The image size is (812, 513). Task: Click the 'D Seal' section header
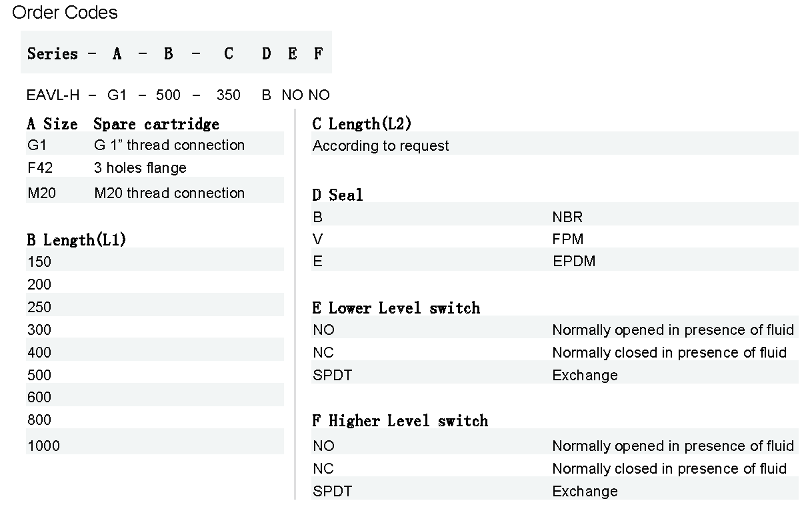coord(337,195)
